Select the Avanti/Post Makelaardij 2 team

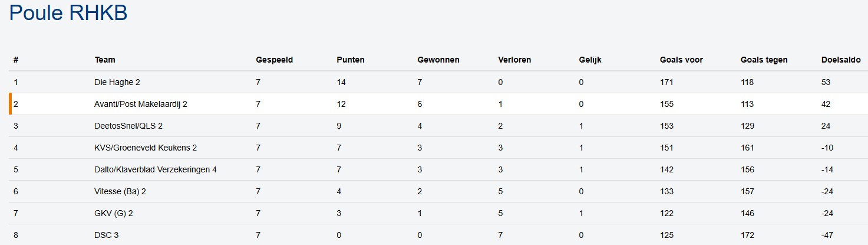pyautogui.click(x=140, y=104)
